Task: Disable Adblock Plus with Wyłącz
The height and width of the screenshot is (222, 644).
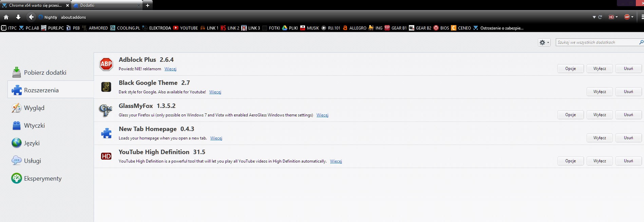Action: tap(600, 69)
